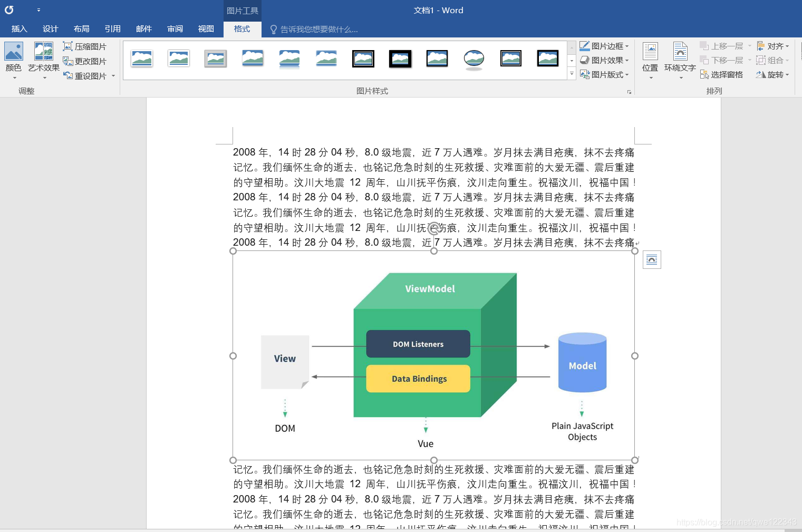
Task: Switch to 引用 tab
Action: click(113, 29)
